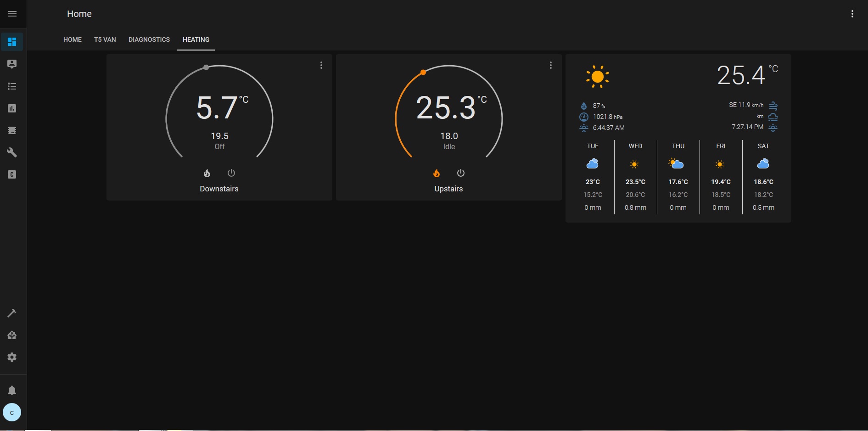
Task: Open the wrench icon in sidebar
Action: pyautogui.click(x=12, y=152)
